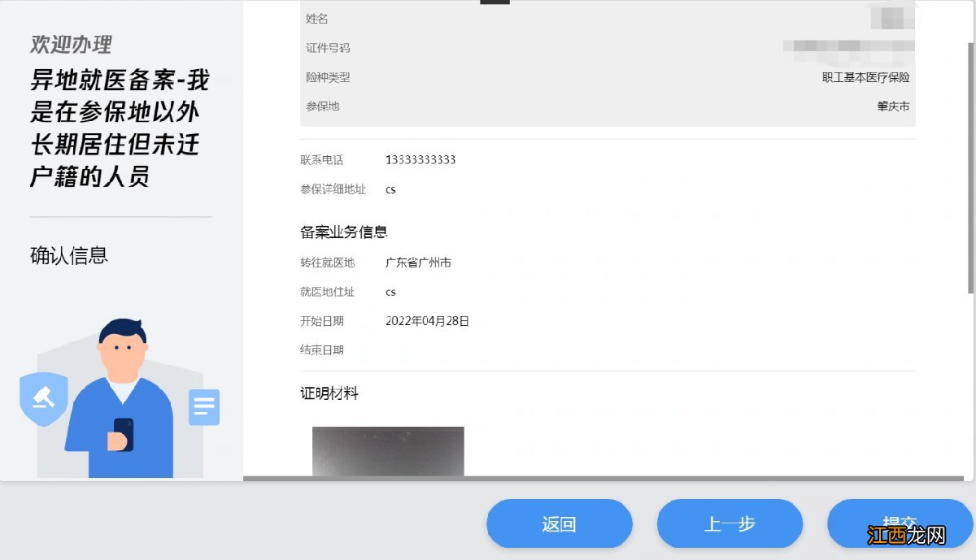Click the 开始日期 date 2022年04月28日
976x560 pixels.
tap(429, 320)
